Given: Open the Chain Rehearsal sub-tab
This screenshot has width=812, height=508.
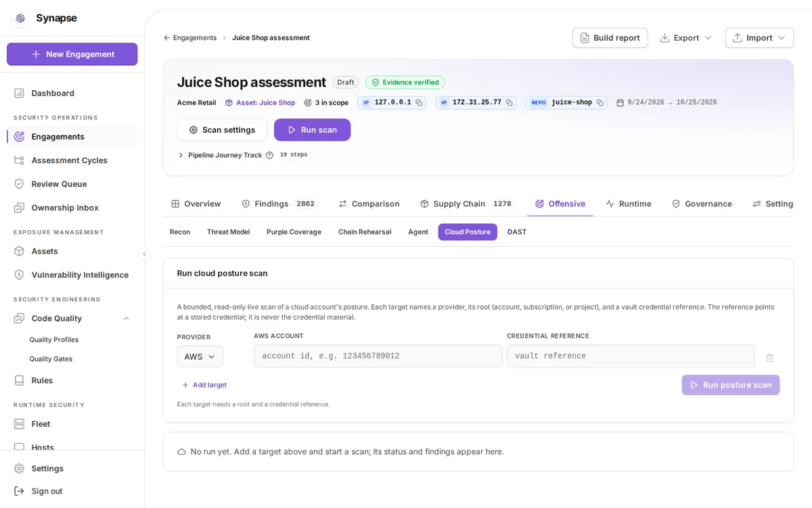Looking at the screenshot, I should (x=365, y=232).
